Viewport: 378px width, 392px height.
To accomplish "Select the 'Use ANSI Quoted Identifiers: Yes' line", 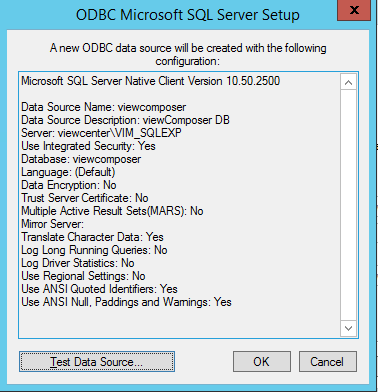I will (x=99, y=289).
